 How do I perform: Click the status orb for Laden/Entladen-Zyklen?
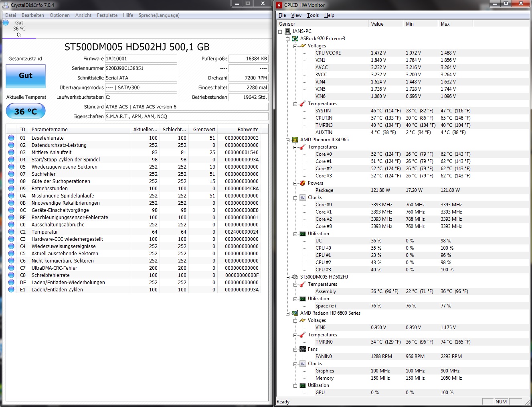click(11, 289)
